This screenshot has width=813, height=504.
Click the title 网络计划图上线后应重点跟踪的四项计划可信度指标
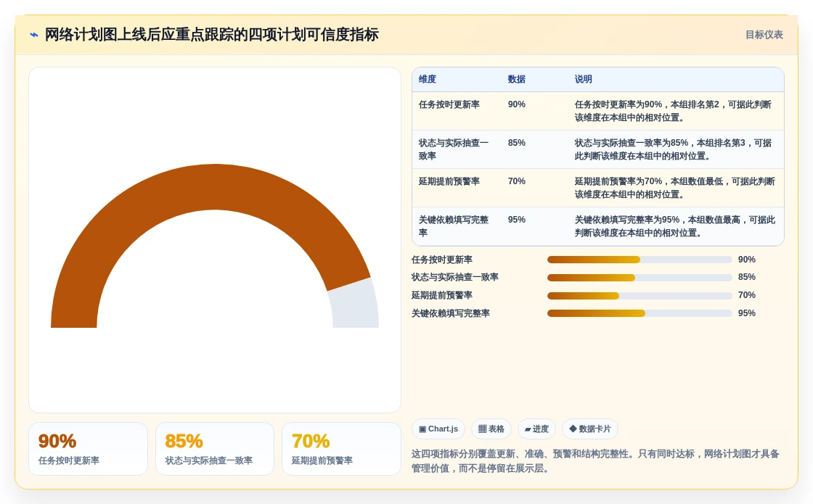pos(211,35)
